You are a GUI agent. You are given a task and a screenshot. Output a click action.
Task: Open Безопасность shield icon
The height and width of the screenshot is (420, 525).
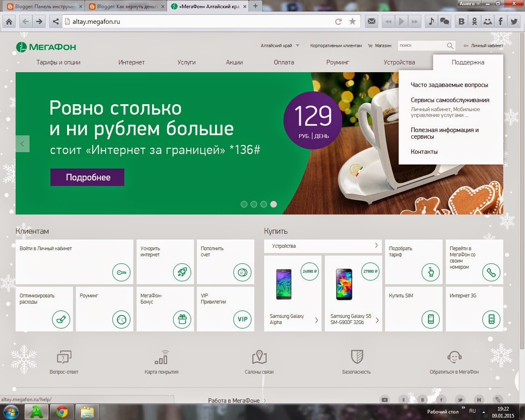click(x=357, y=357)
